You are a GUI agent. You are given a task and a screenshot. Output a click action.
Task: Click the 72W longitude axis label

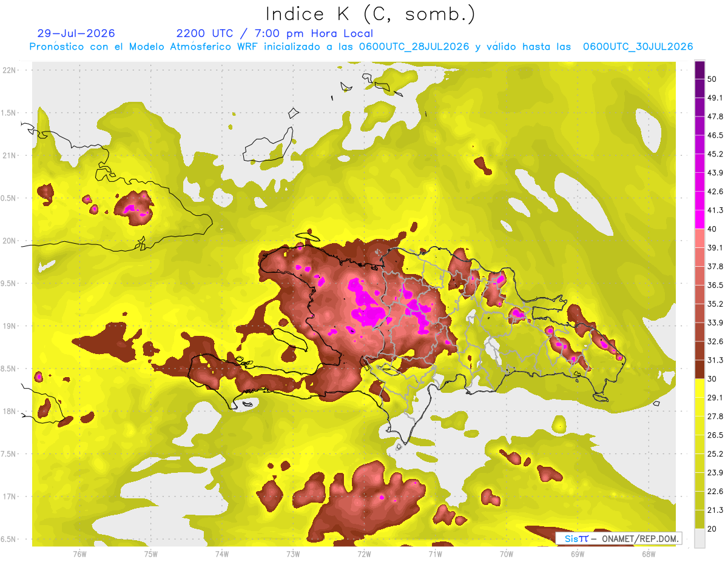click(364, 554)
